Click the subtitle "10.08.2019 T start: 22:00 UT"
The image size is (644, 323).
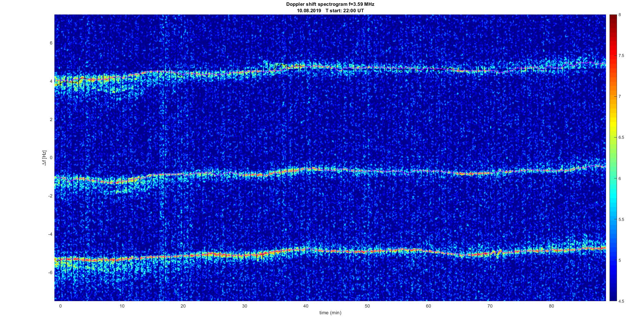pyautogui.click(x=330, y=11)
